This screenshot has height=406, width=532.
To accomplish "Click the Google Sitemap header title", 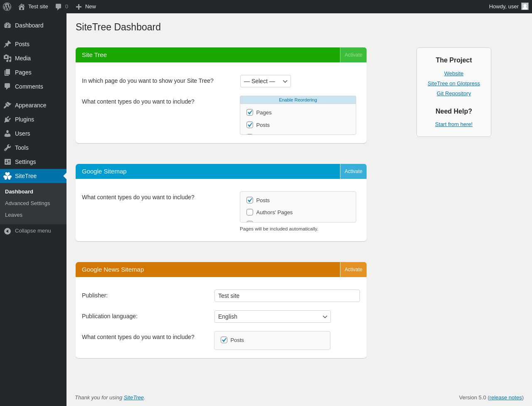I will click(x=104, y=171).
